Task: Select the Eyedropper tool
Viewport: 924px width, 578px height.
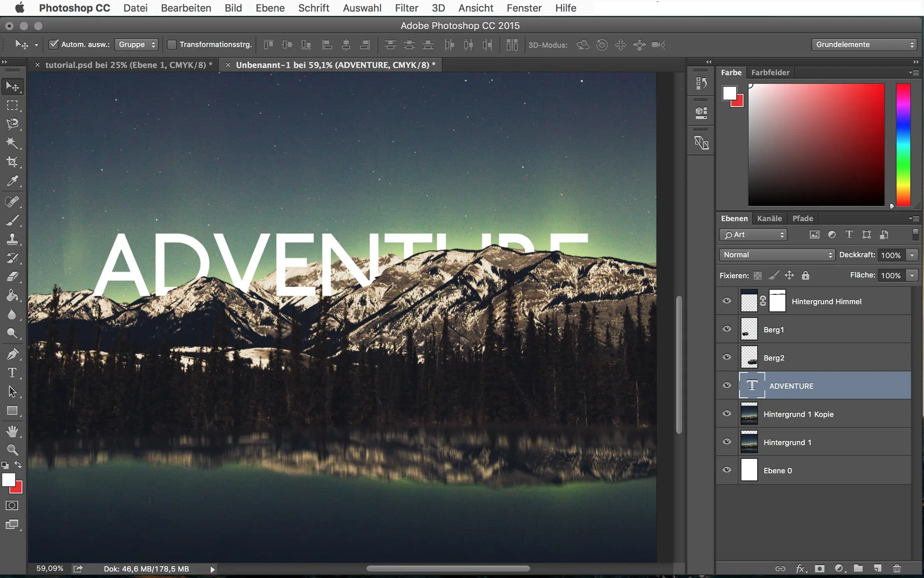Action: [12, 181]
